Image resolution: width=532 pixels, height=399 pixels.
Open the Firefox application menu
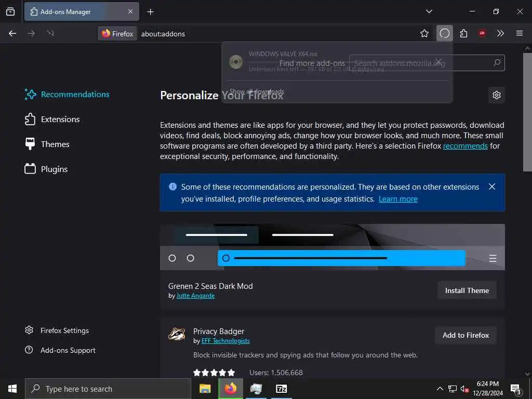tap(519, 33)
